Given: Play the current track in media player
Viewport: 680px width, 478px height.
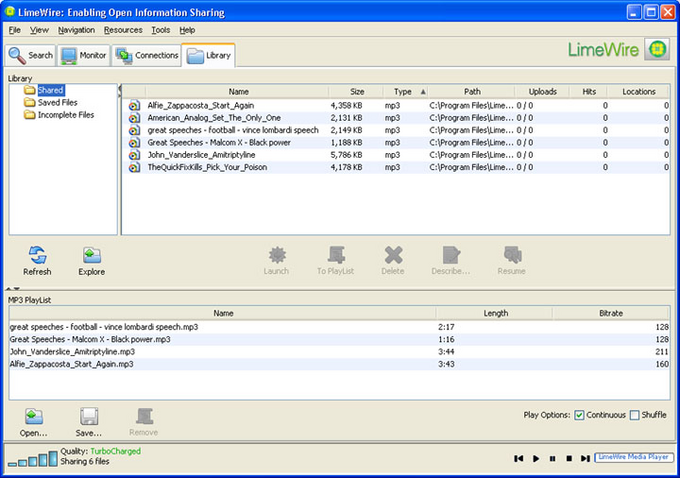Looking at the screenshot, I should pyautogui.click(x=536, y=458).
